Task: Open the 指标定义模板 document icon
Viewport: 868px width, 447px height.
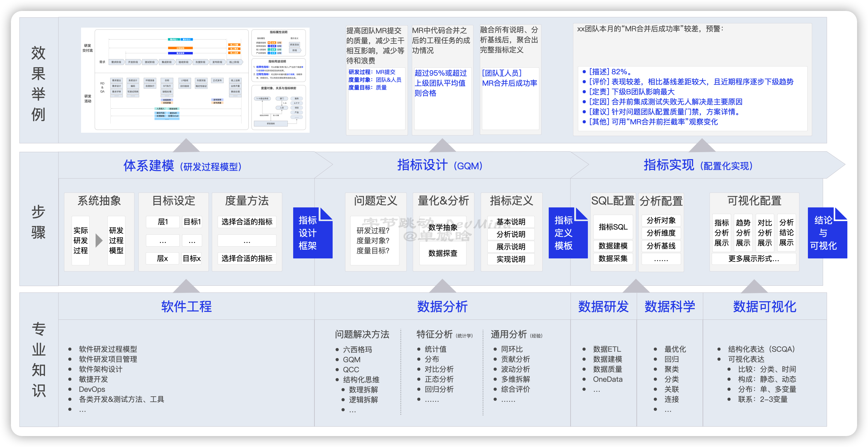Action: 568,233
